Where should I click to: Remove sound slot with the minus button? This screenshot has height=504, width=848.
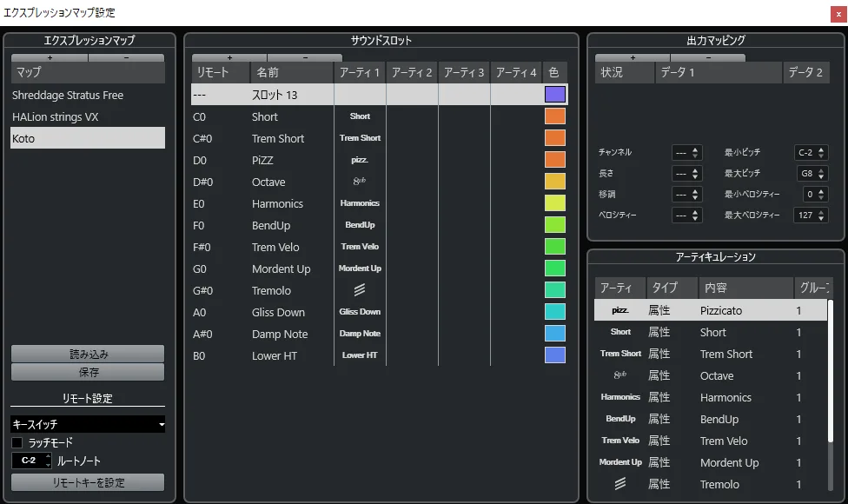[304, 57]
